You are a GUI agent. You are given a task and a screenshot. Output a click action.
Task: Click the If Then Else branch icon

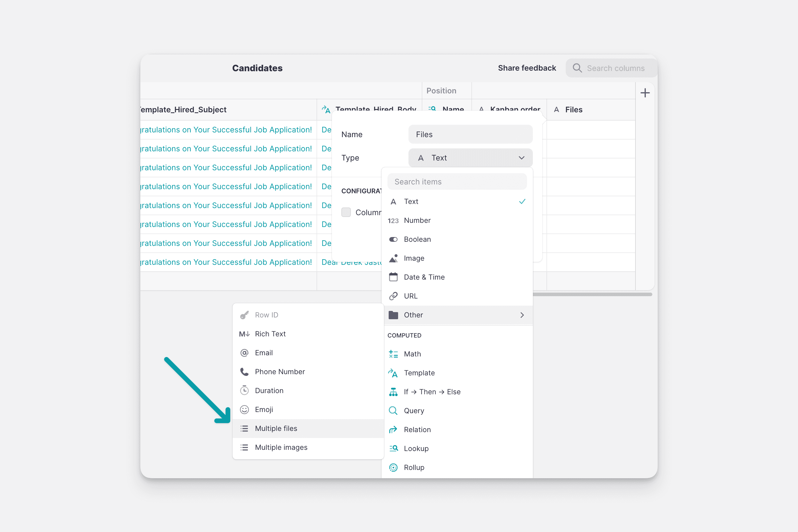pyautogui.click(x=393, y=392)
